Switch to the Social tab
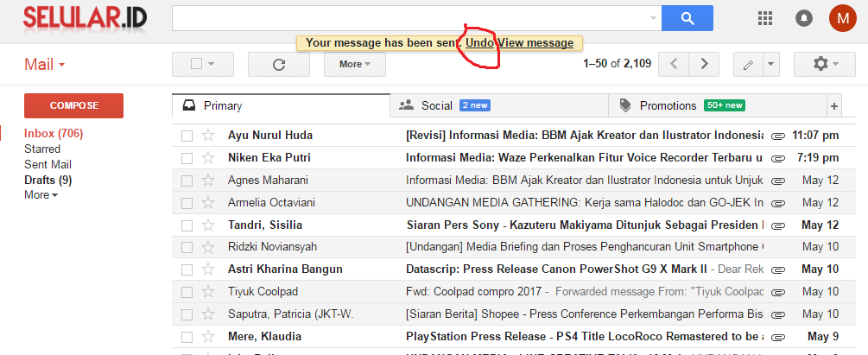 coord(498,105)
